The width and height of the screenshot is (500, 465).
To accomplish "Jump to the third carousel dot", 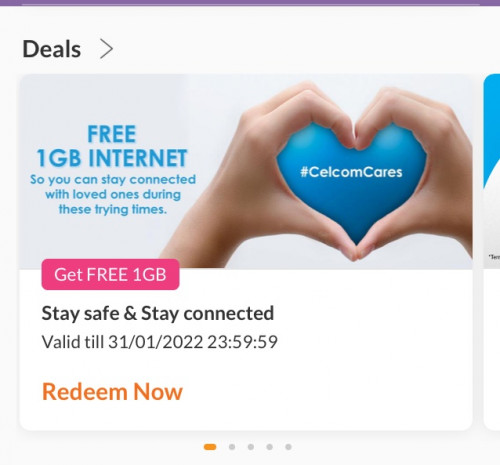I will point(251,447).
